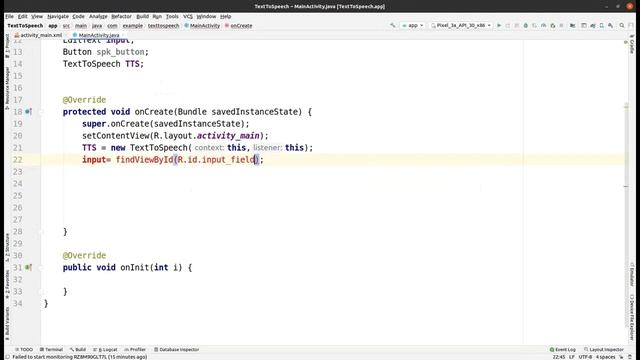Click cursor position 22:45 in status bar
This screenshot has height=360, width=640.
pyautogui.click(x=559, y=357)
